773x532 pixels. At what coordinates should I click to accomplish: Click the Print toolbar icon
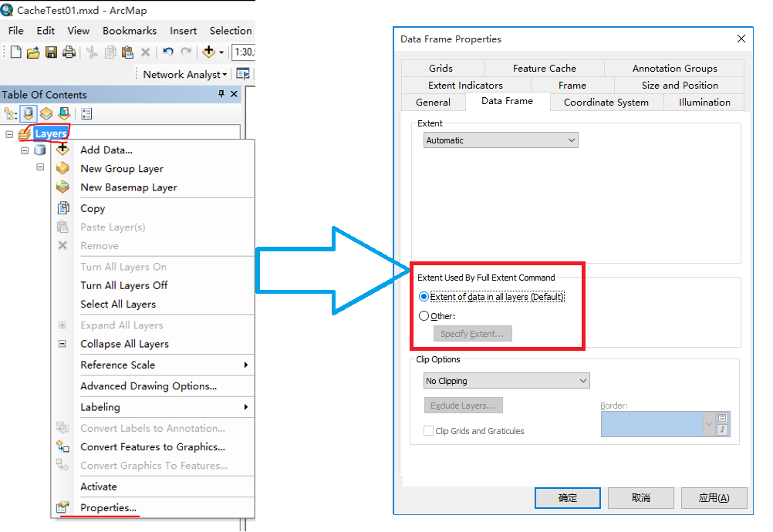(69, 52)
